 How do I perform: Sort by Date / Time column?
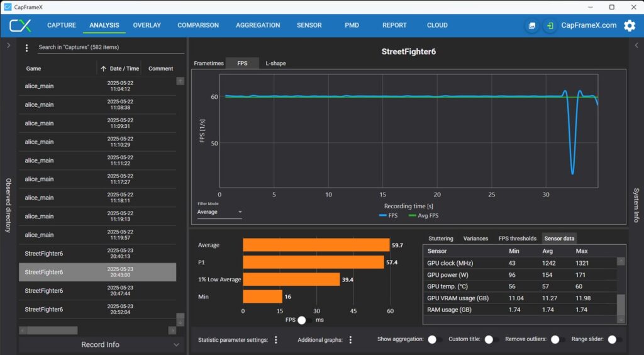(119, 69)
